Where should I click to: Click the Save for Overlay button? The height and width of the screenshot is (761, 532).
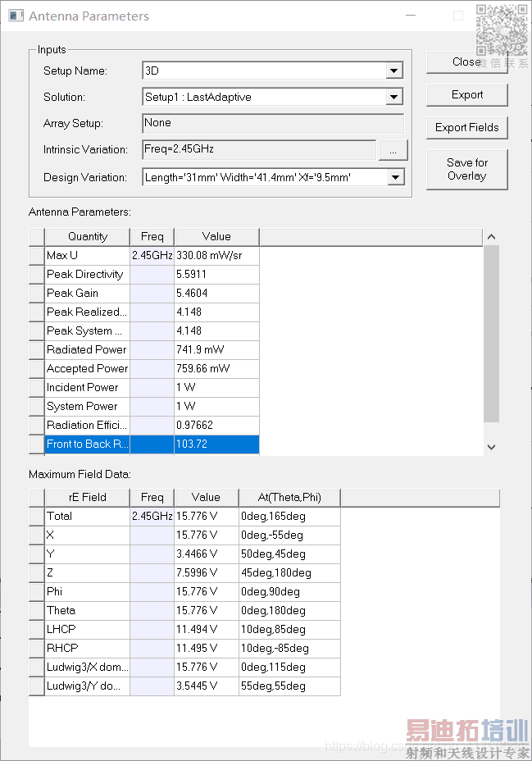(x=467, y=170)
